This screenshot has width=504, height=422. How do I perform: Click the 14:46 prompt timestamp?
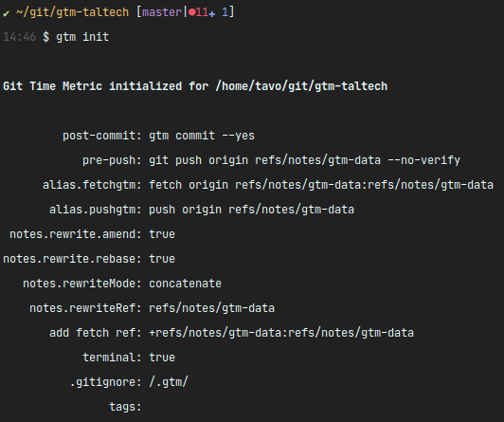click(19, 37)
